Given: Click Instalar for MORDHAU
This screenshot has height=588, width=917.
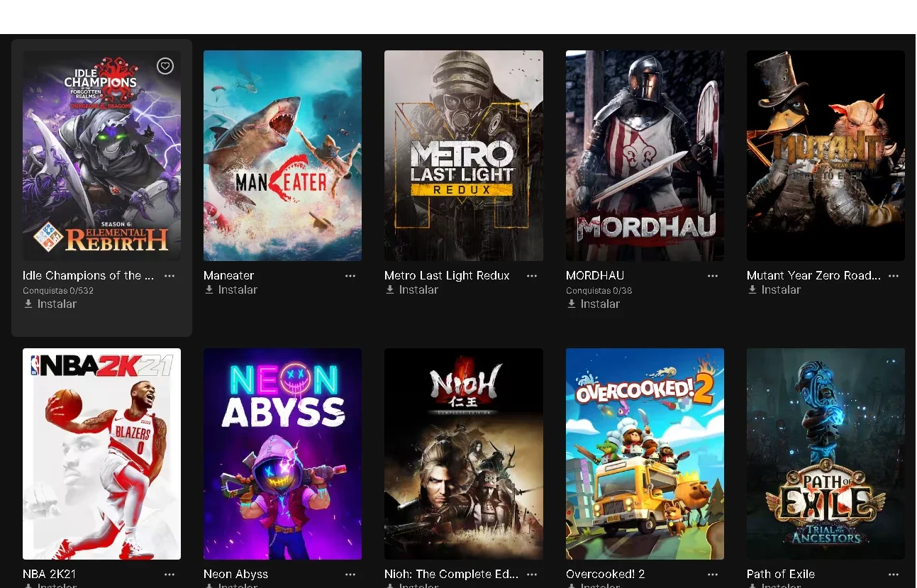Looking at the screenshot, I should coord(600,304).
